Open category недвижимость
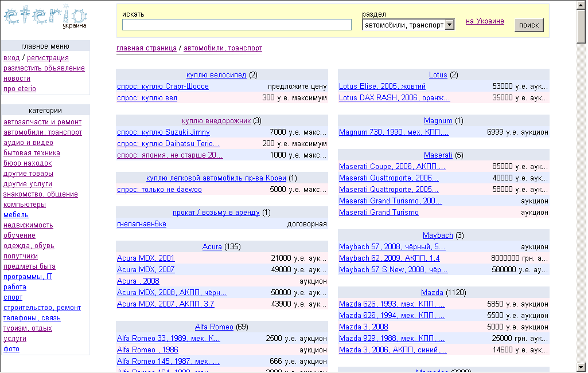Screen dimensions: 588x373 click(x=28, y=225)
